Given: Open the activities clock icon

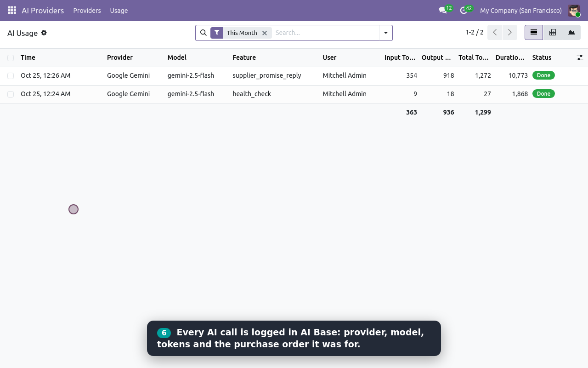Looking at the screenshot, I should click(x=464, y=10).
